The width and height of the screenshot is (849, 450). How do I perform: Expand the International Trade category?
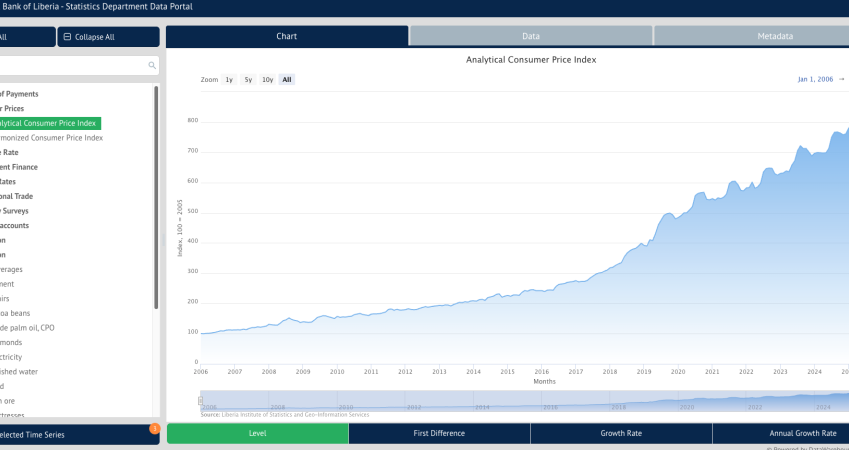click(16, 197)
